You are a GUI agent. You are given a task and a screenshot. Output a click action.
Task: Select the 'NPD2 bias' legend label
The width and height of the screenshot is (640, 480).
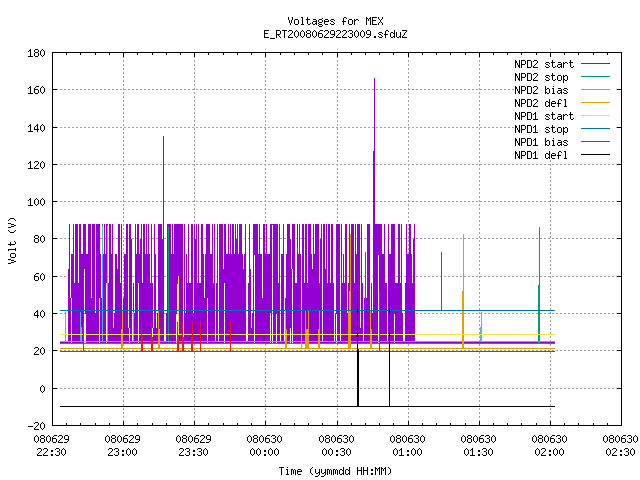pyautogui.click(x=541, y=90)
